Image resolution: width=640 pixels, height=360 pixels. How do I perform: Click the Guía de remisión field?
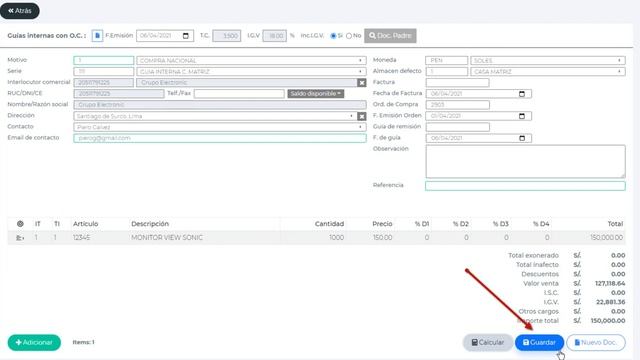coord(458,127)
